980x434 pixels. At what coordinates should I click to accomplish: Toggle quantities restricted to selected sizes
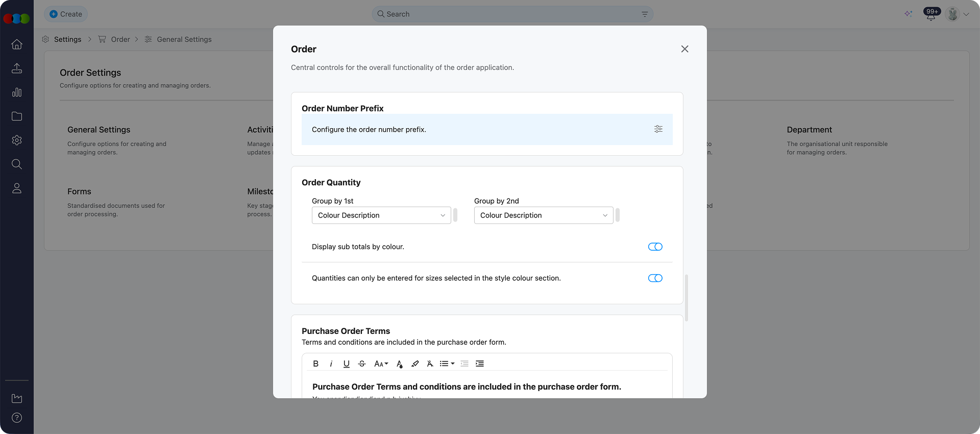tap(655, 278)
